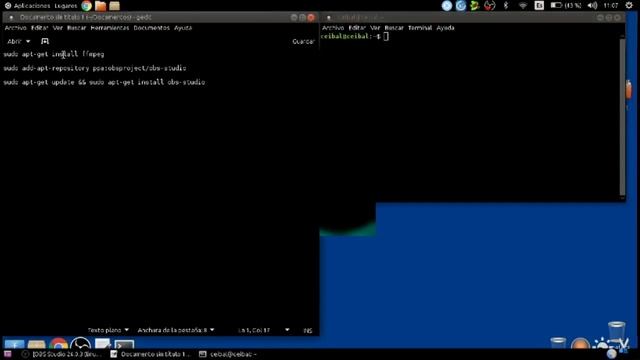Open the volume indicator

592,5
